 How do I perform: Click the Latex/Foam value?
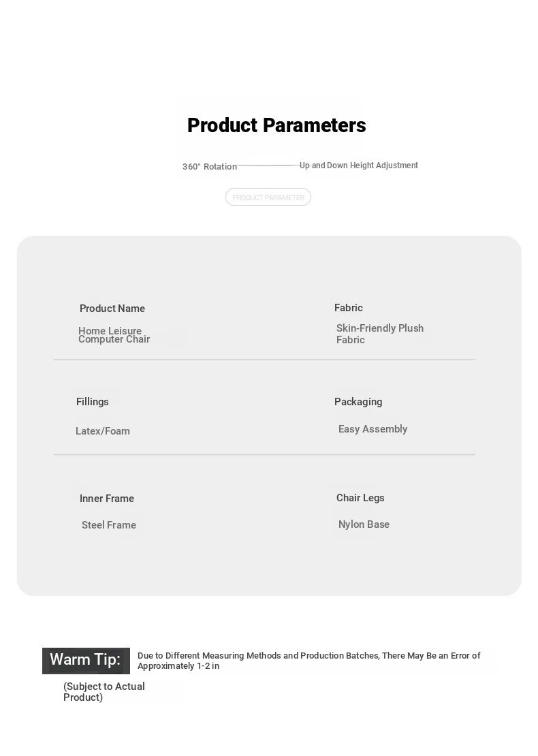[x=103, y=431]
